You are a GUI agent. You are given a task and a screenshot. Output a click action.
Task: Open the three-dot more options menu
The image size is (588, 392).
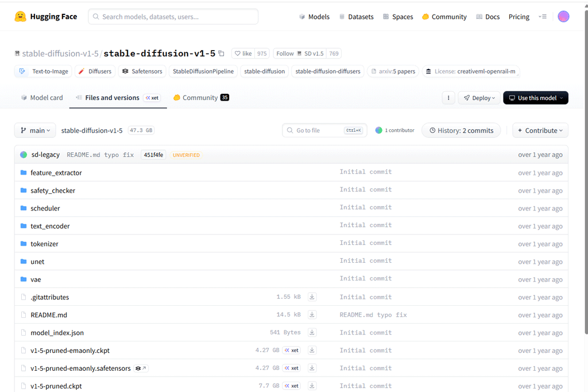[448, 98]
